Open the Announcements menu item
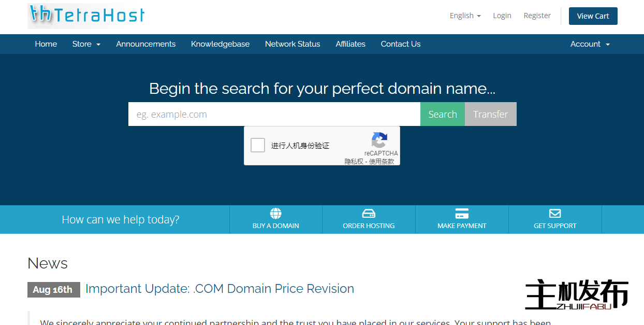The image size is (644, 325). (145, 44)
